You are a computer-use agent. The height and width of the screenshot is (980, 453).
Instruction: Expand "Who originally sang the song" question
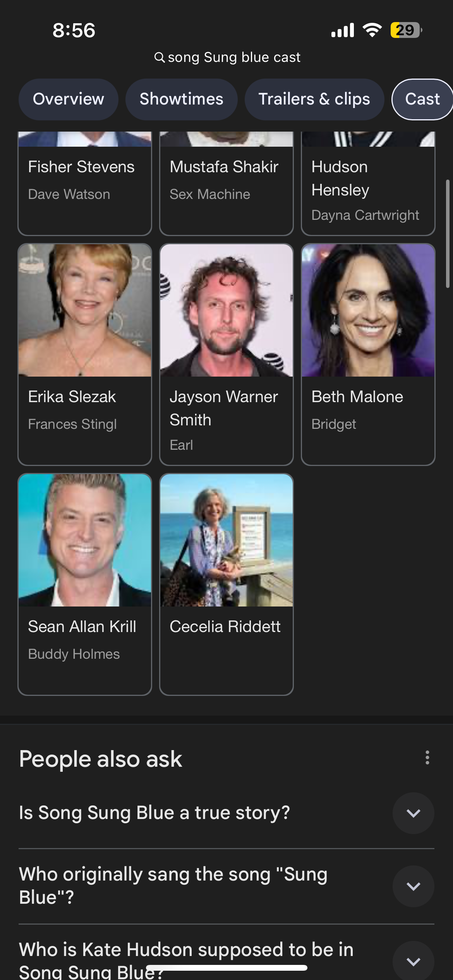tap(413, 886)
